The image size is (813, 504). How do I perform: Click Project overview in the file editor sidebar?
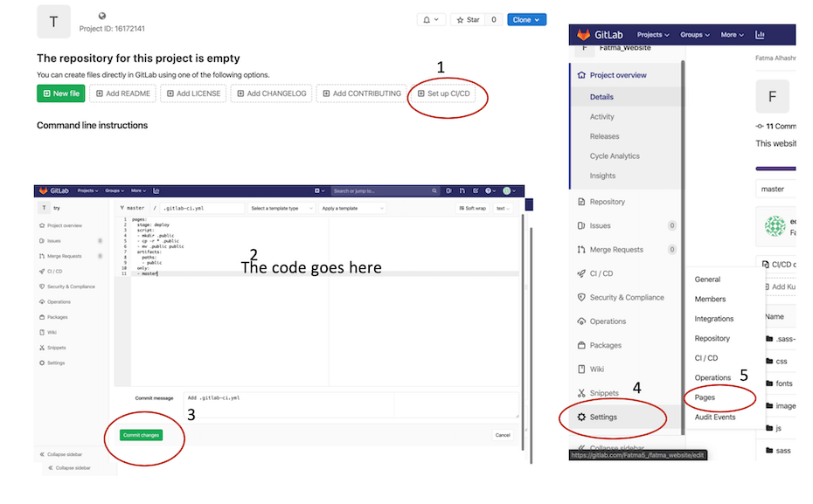coord(65,225)
